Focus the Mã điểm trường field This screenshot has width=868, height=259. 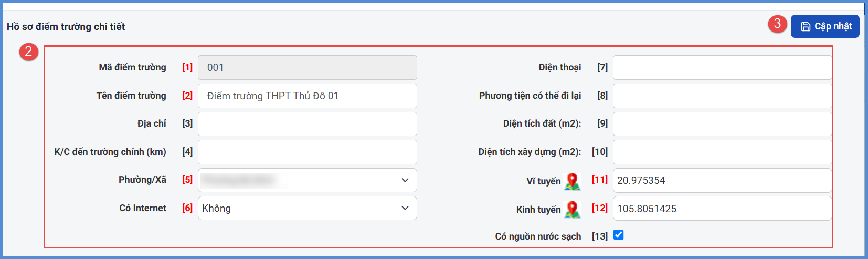308,67
